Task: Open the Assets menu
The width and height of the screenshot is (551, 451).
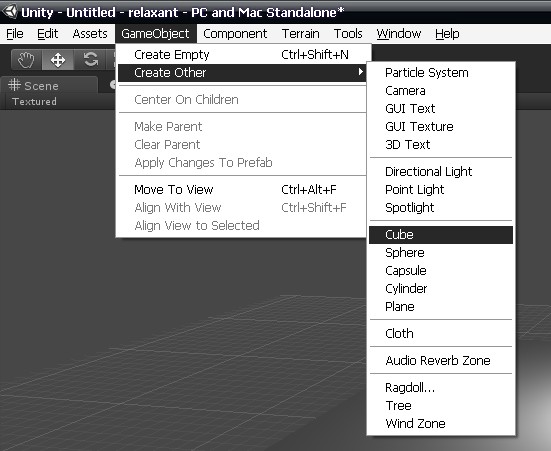Action: tap(90, 34)
